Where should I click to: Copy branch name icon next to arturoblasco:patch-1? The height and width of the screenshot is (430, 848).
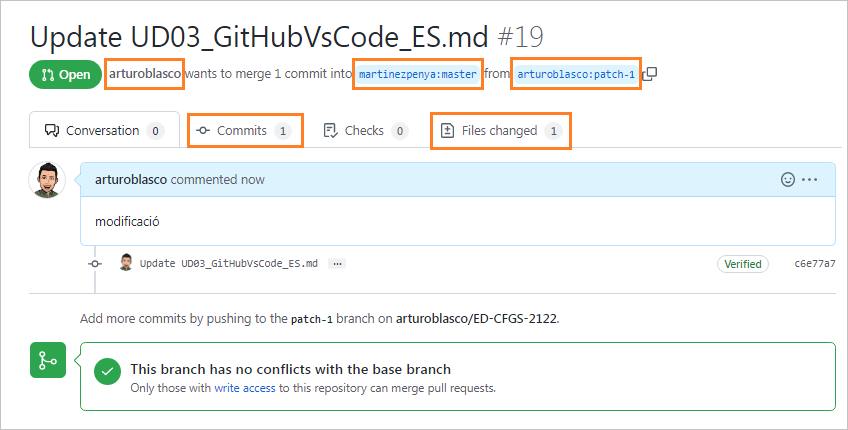point(650,74)
